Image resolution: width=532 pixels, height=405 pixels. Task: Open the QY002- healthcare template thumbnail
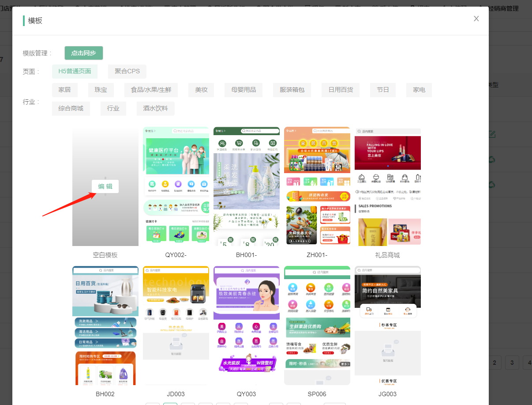[176, 186]
